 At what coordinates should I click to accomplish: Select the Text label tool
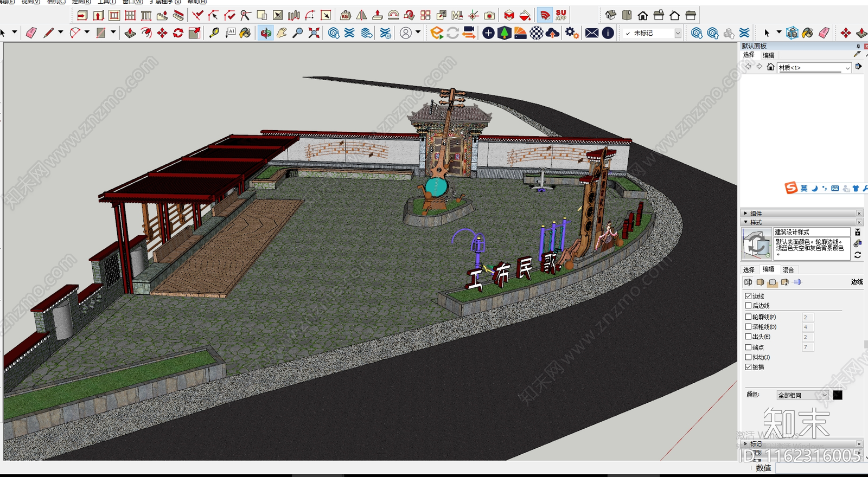tap(231, 33)
